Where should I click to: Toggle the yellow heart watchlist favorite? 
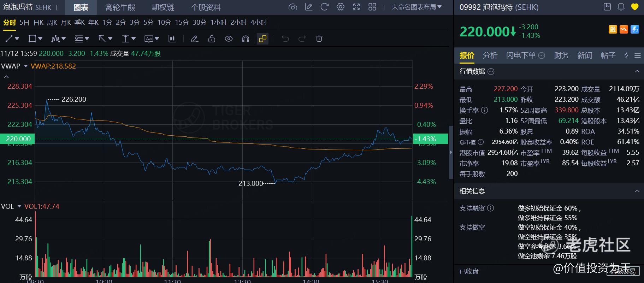(x=635, y=7)
